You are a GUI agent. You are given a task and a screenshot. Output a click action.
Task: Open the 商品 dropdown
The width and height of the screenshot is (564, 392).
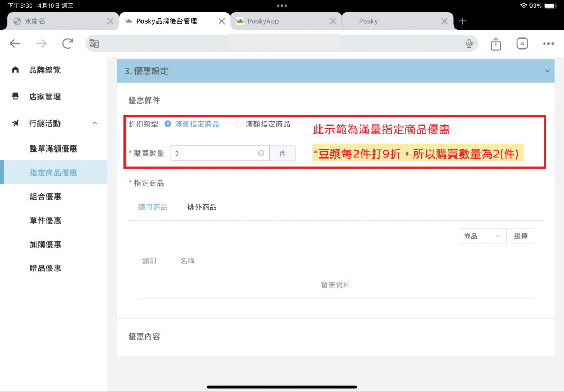point(482,236)
